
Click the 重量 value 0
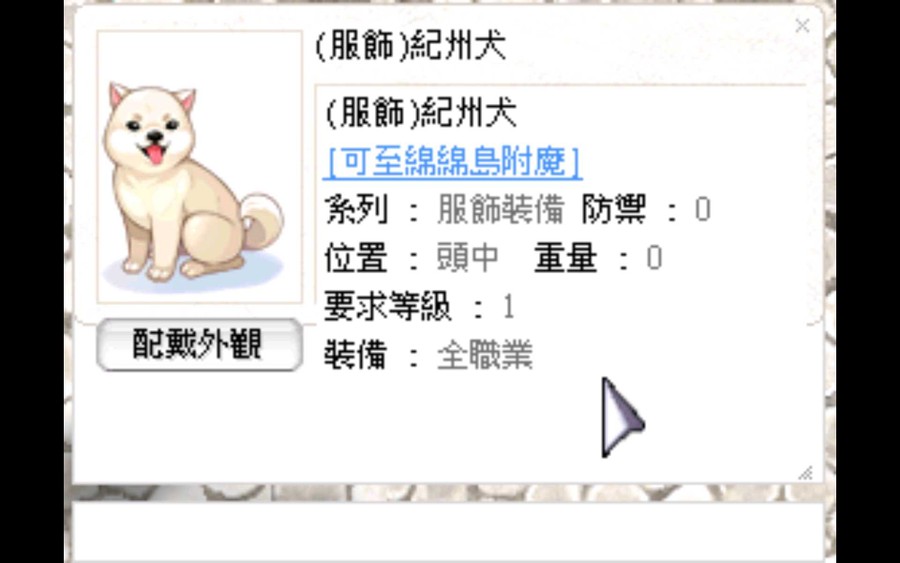point(654,258)
